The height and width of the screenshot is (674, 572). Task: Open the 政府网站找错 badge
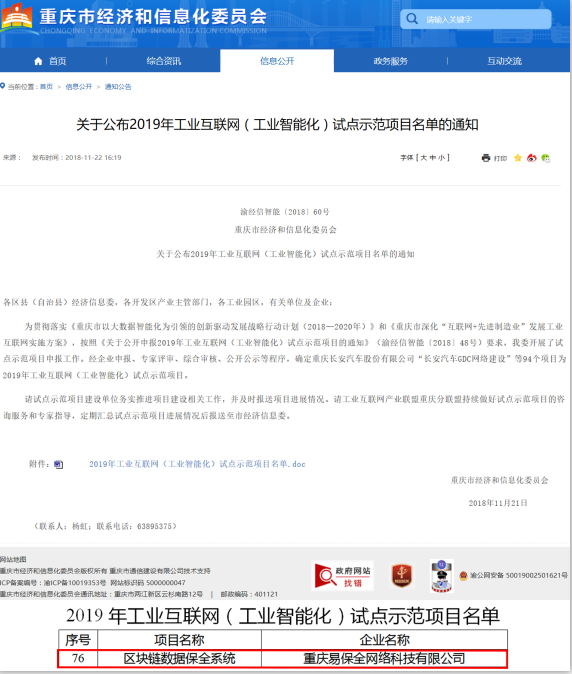(343, 576)
